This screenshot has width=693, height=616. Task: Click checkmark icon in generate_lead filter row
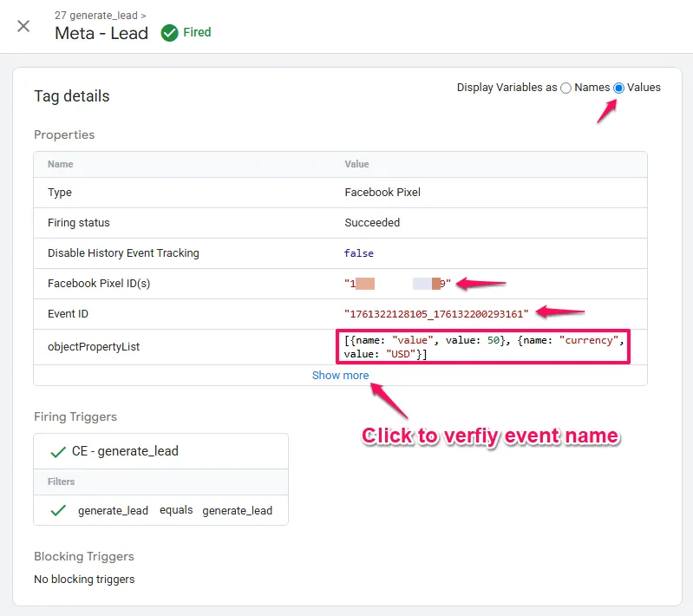click(58, 510)
